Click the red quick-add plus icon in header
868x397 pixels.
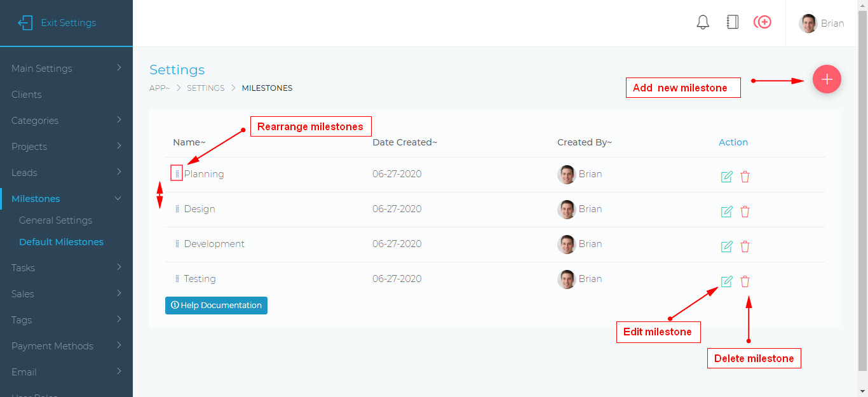tap(763, 23)
